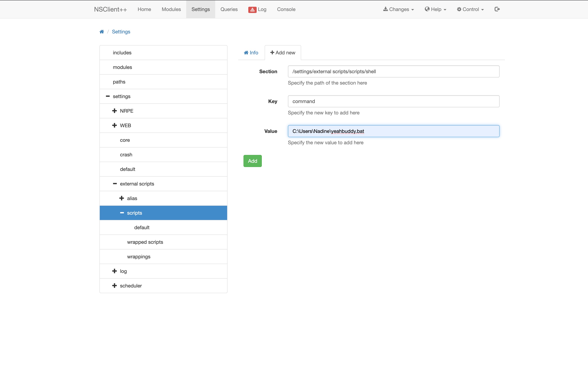The height and width of the screenshot is (366, 588).
Task: Expand the log tree node
Action: 115,271
